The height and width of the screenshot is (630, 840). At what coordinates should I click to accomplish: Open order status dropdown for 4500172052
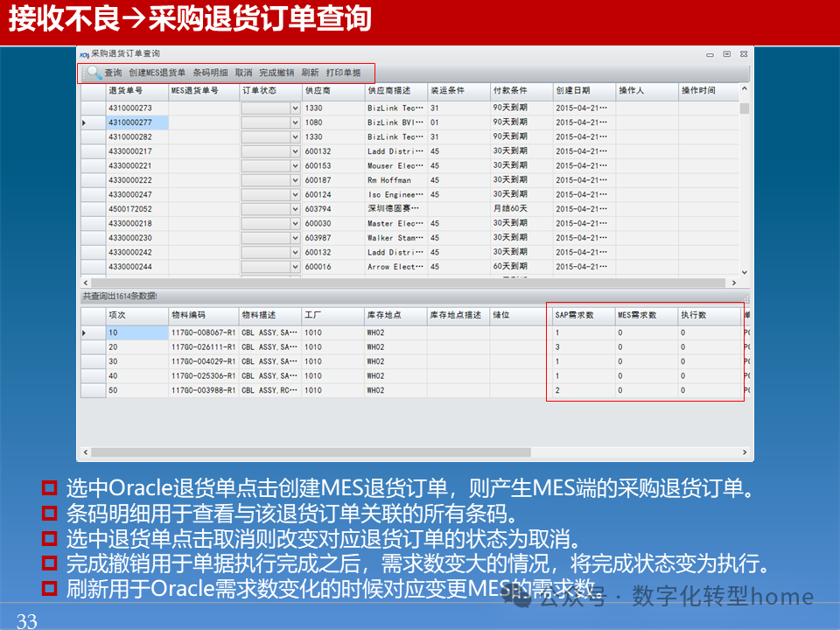295,209
